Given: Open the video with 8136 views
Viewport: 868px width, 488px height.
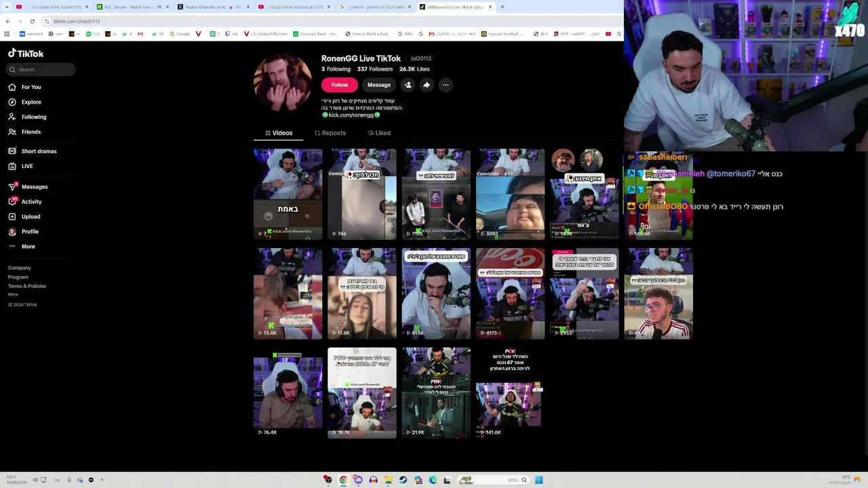Looking at the screenshot, I should click(436, 293).
